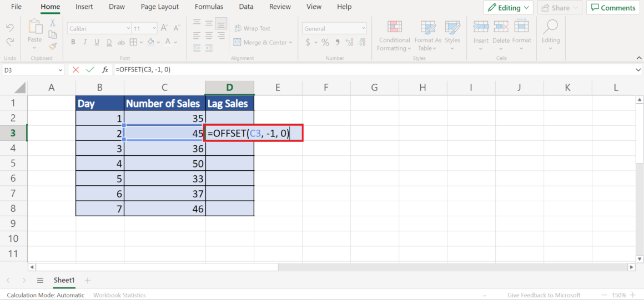Click Give Feedback to Microsoft link

point(544,295)
